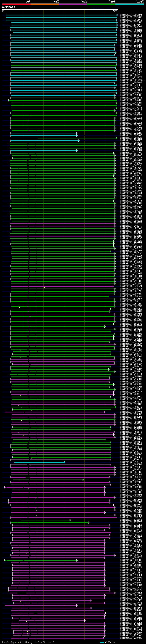Select label UniRef100_Q9M524

coord(131,231)
